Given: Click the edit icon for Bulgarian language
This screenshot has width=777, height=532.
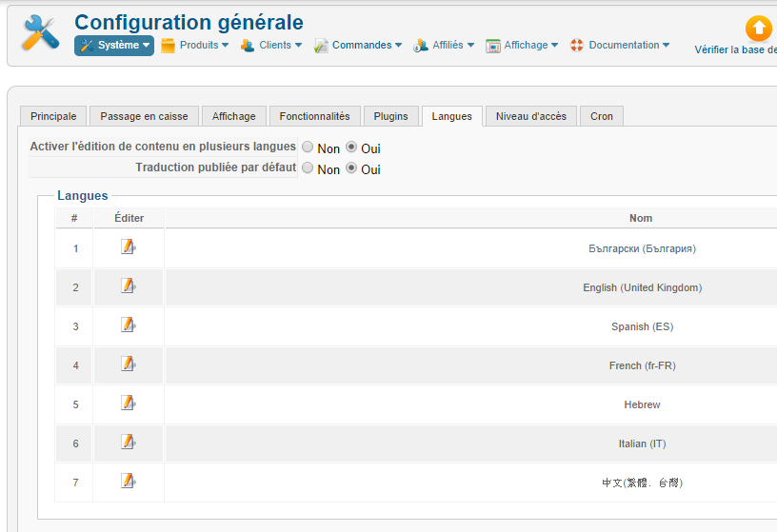Looking at the screenshot, I should click(x=129, y=247).
